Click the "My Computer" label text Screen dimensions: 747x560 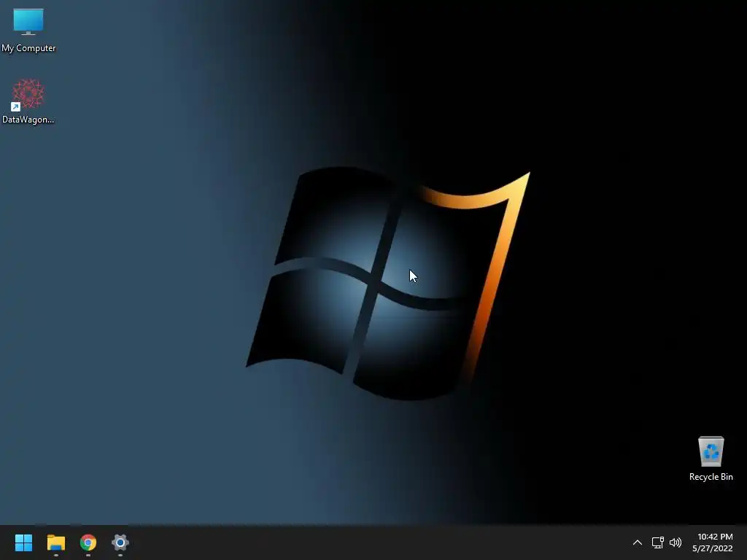coord(28,48)
